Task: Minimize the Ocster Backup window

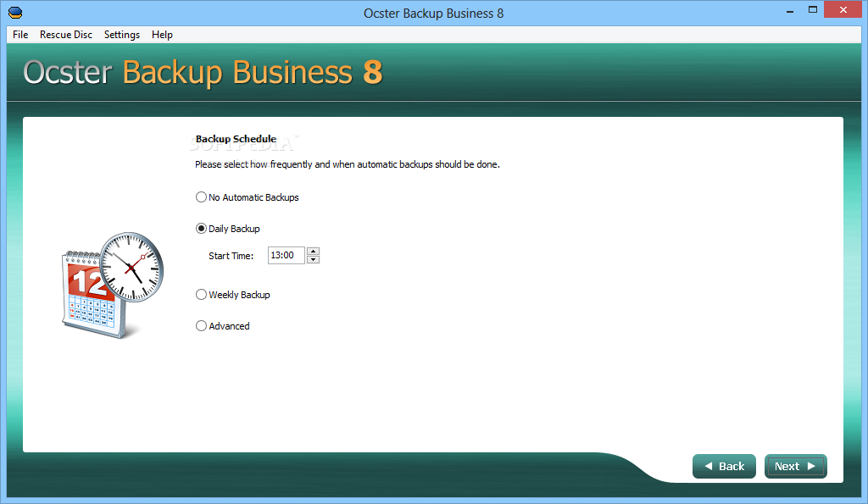Action: pyautogui.click(x=790, y=10)
